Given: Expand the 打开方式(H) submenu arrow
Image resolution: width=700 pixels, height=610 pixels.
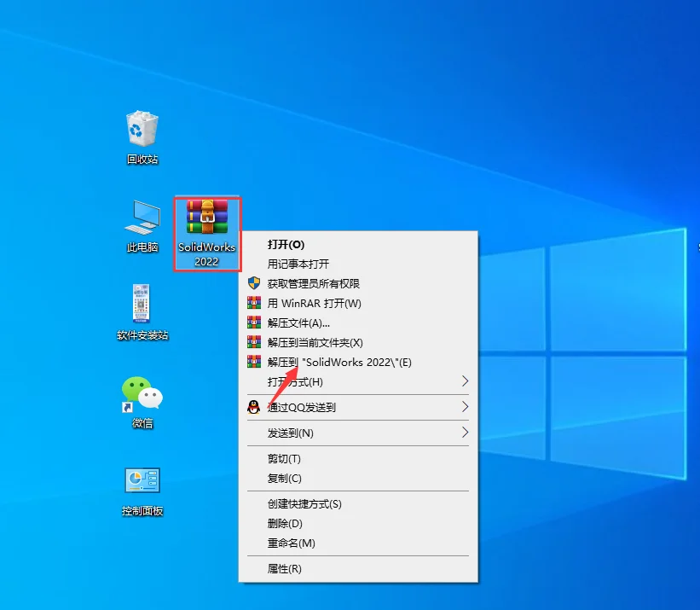Looking at the screenshot, I should point(465,381).
